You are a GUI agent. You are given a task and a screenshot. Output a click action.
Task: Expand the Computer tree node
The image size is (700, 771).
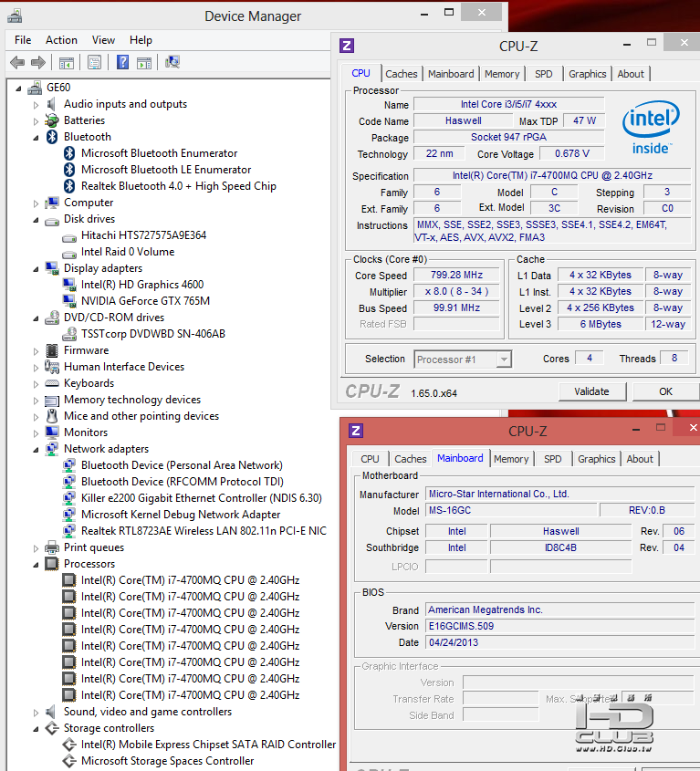(x=36, y=203)
